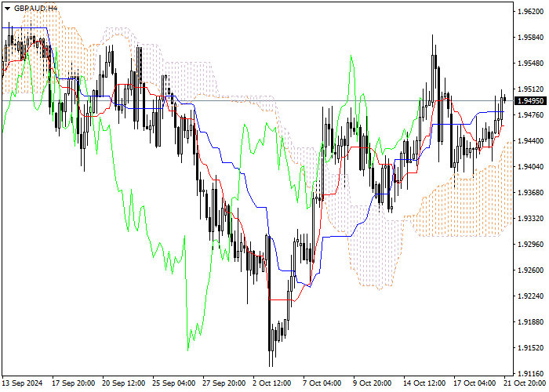Click the 1.94040 price axis label
This screenshot has width=549, height=392.
coord(531,166)
